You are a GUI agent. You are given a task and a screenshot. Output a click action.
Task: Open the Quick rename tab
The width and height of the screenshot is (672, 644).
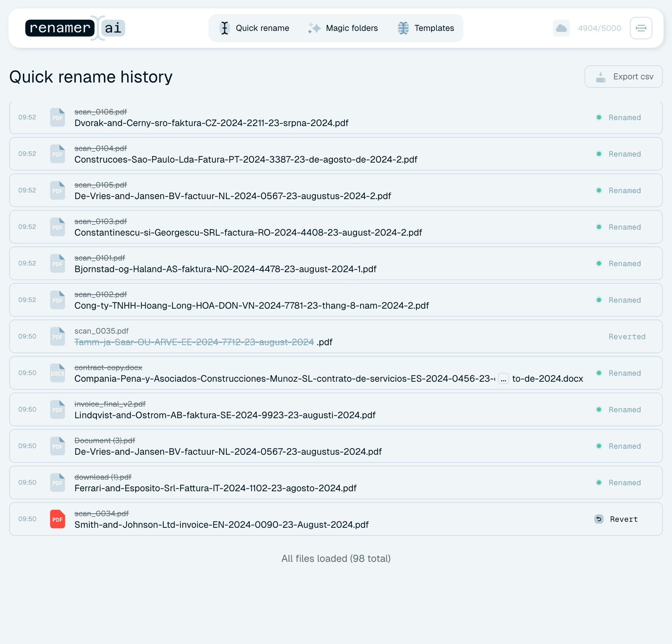[254, 28]
